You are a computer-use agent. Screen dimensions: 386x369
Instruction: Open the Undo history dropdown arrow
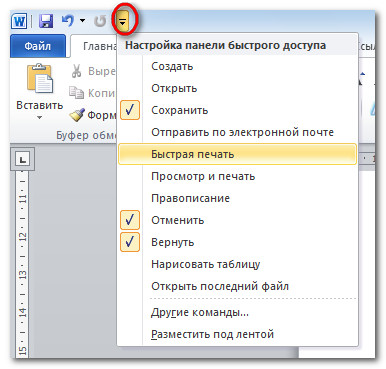82,21
